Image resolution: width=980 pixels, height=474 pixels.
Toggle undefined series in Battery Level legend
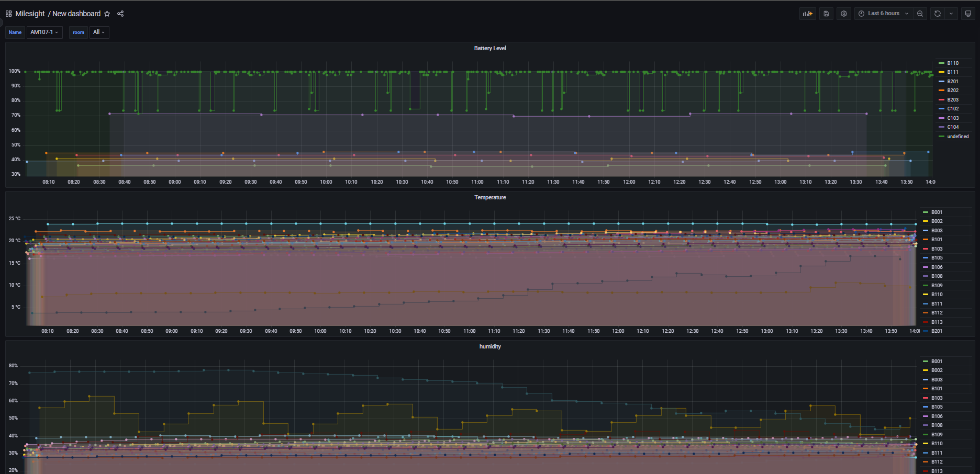[958, 137]
